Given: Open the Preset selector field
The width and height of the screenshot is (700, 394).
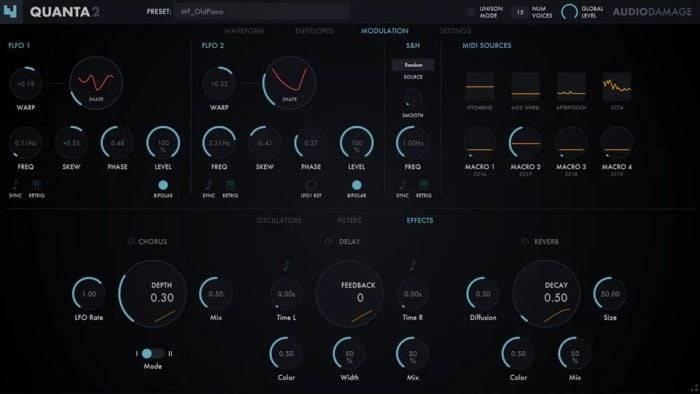Looking at the screenshot, I should point(262,12).
